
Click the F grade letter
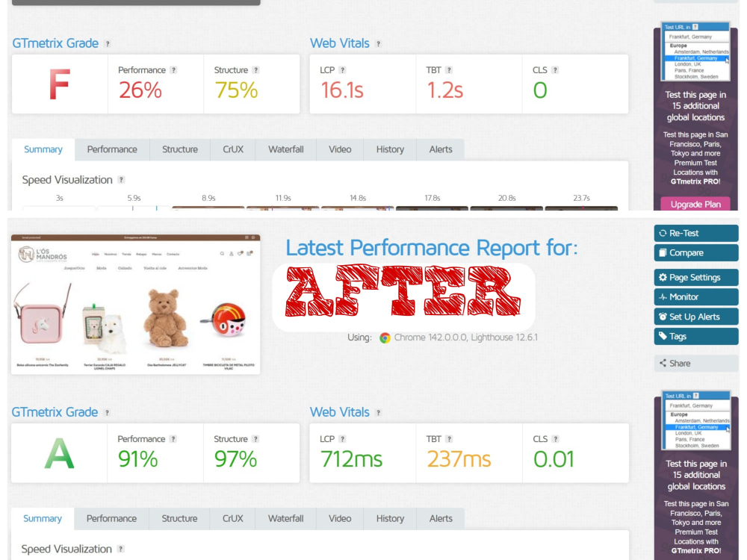[x=60, y=84]
